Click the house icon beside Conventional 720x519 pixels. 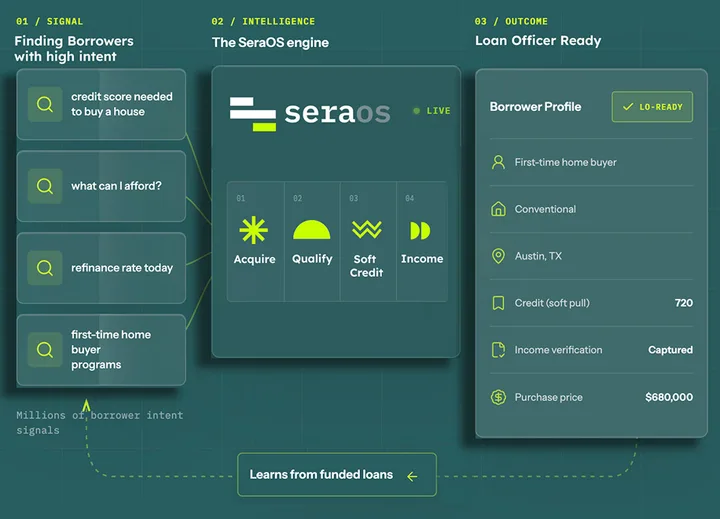498,209
